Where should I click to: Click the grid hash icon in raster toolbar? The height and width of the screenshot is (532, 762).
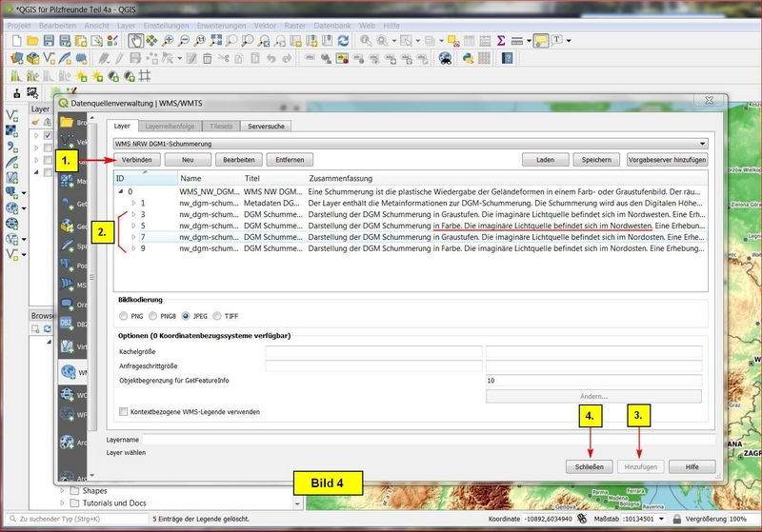click(x=145, y=76)
